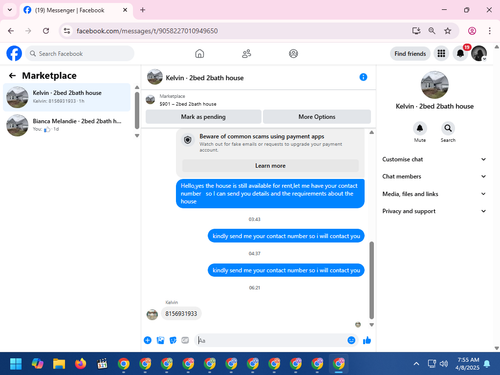Open notifications bell with red badge
This screenshot has width=500, height=375.
460,53
